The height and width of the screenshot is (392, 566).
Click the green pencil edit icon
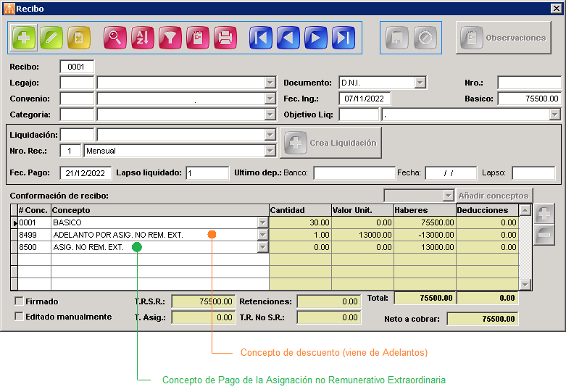tap(51, 38)
